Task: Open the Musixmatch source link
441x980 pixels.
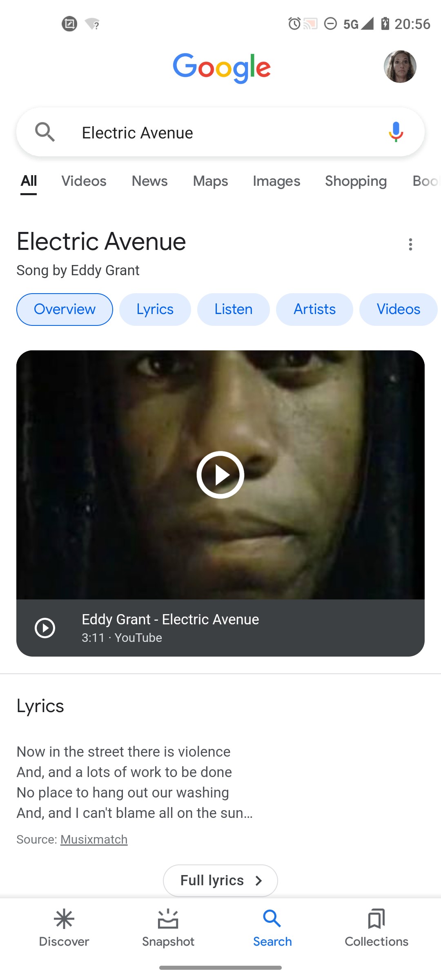Action: point(94,840)
